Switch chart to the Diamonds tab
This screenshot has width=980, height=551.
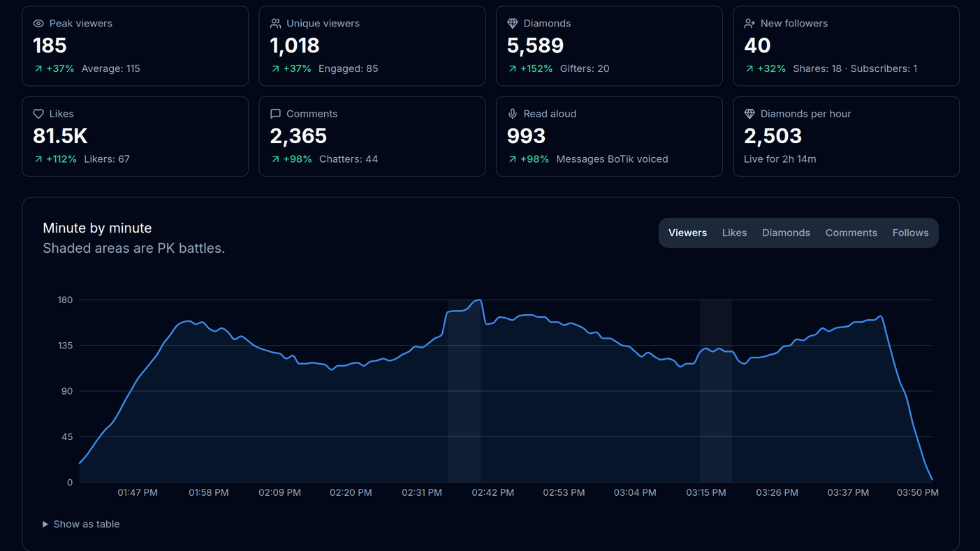(x=786, y=233)
